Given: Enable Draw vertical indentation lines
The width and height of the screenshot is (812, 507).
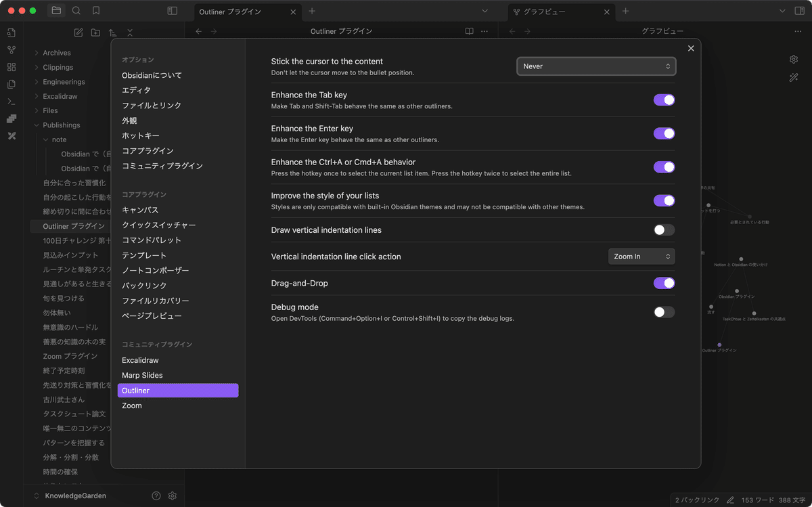Looking at the screenshot, I should tap(664, 230).
